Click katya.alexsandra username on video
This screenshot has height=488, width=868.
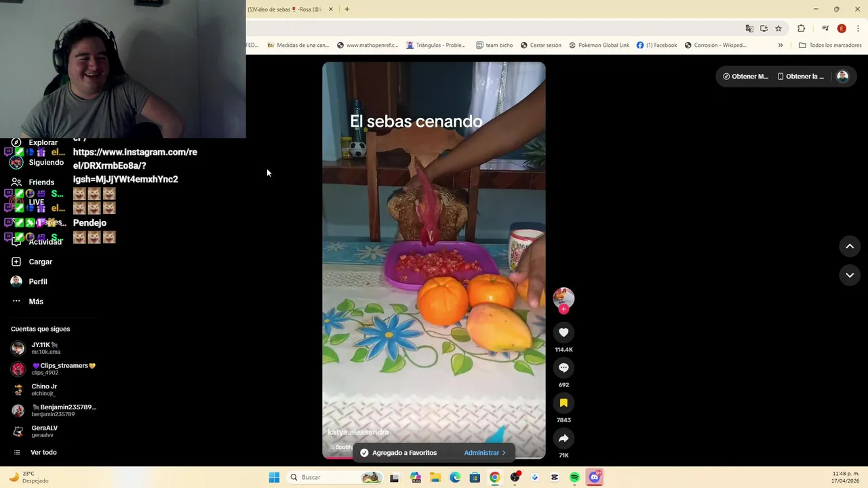[x=358, y=432]
